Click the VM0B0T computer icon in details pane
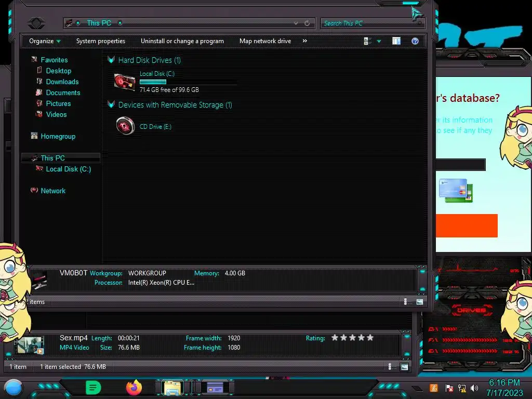 coord(39,280)
